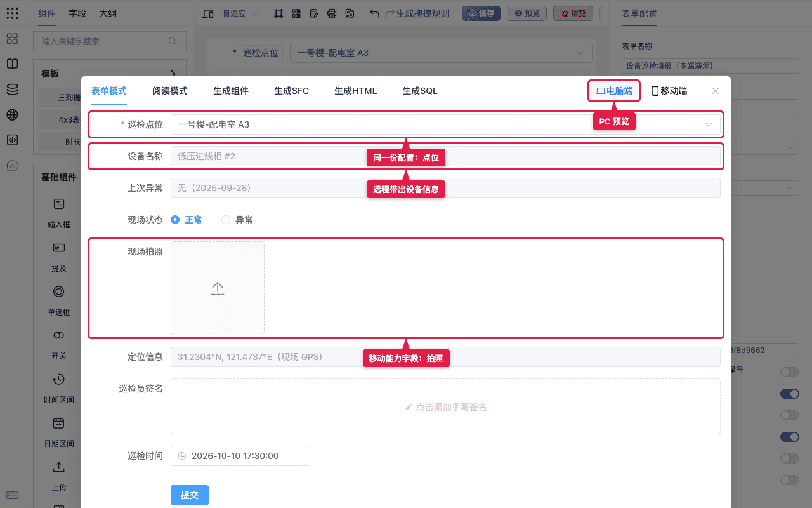The height and width of the screenshot is (508, 812).
Task: Expand the 模板 section chevron
Action: point(173,74)
